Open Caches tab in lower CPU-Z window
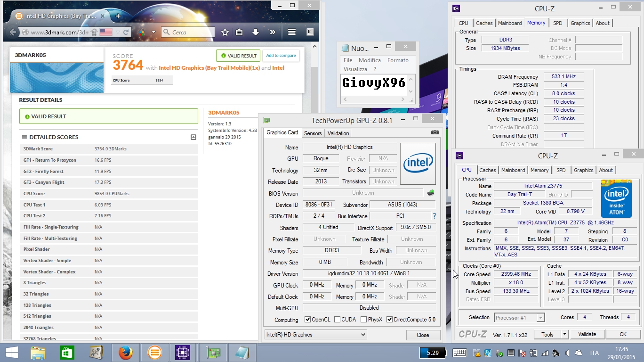The height and width of the screenshot is (362, 644). [x=488, y=170]
